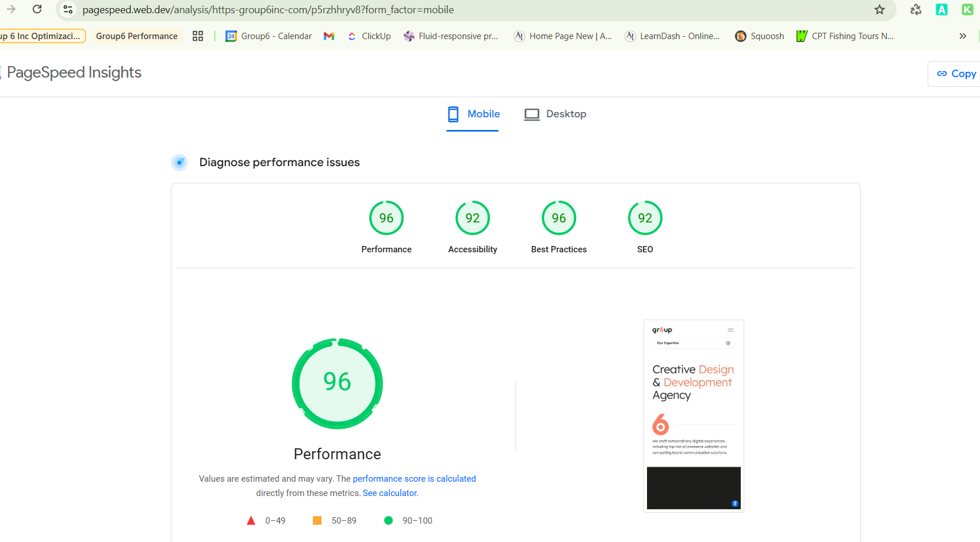Click the CPT Fishing Tours bookmark
Viewport: 980px width, 542px height.
[845, 36]
